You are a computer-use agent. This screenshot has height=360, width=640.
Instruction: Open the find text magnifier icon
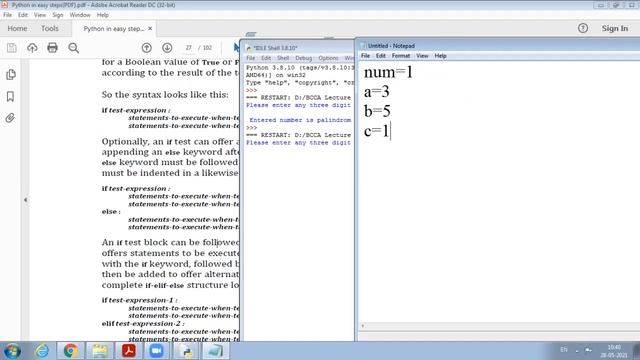click(73, 48)
